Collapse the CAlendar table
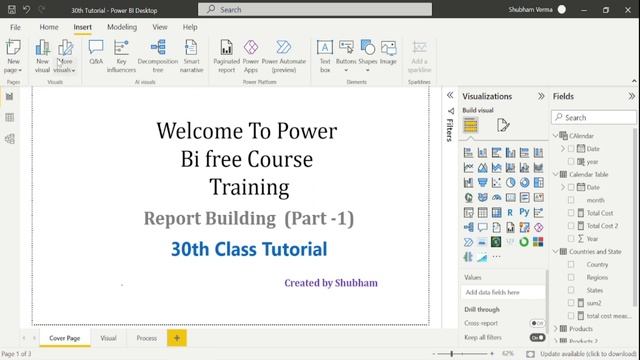The width and height of the screenshot is (640, 360). coord(556,136)
